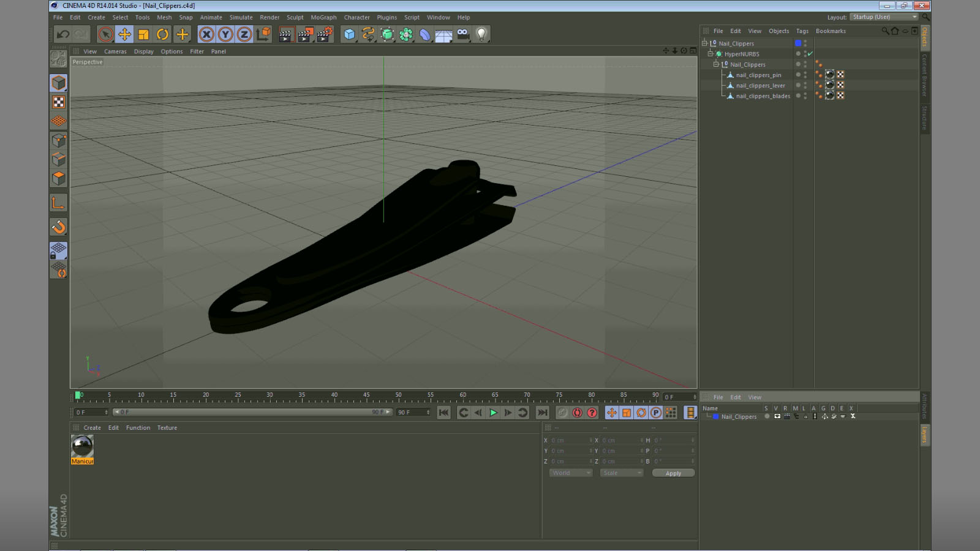Screen dimensions: 980x551
Task: Click the Apply button
Action: click(x=673, y=473)
